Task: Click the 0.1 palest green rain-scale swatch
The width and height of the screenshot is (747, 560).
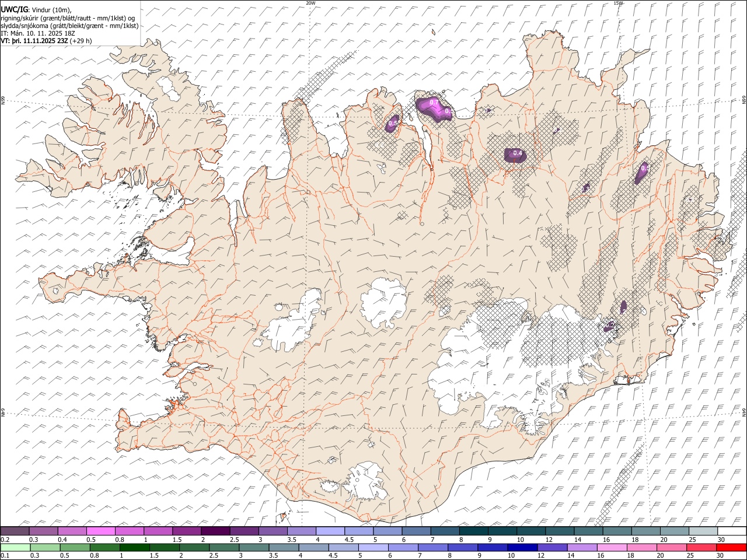Action: click(x=15, y=547)
